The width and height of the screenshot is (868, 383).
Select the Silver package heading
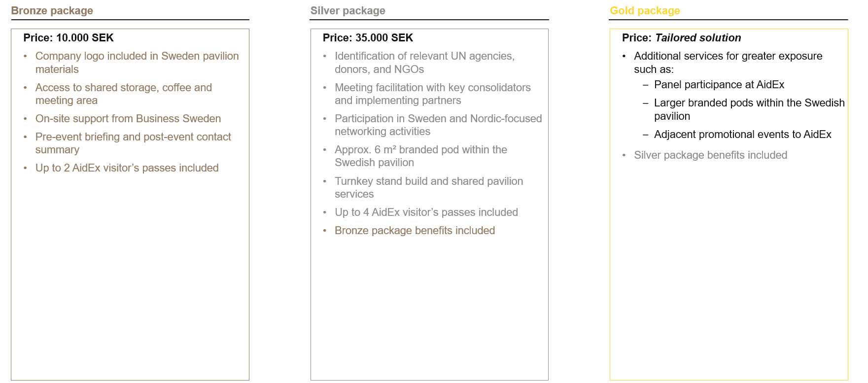tap(347, 11)
